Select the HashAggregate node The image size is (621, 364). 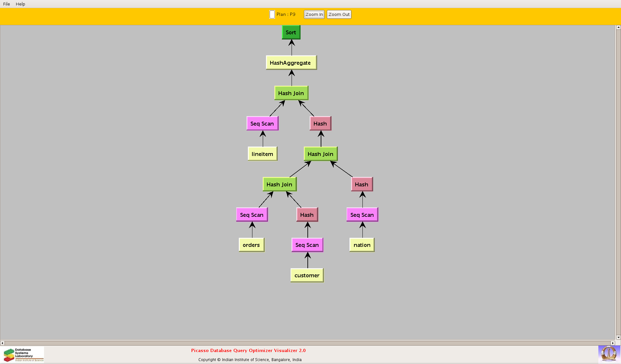point(291,63)
